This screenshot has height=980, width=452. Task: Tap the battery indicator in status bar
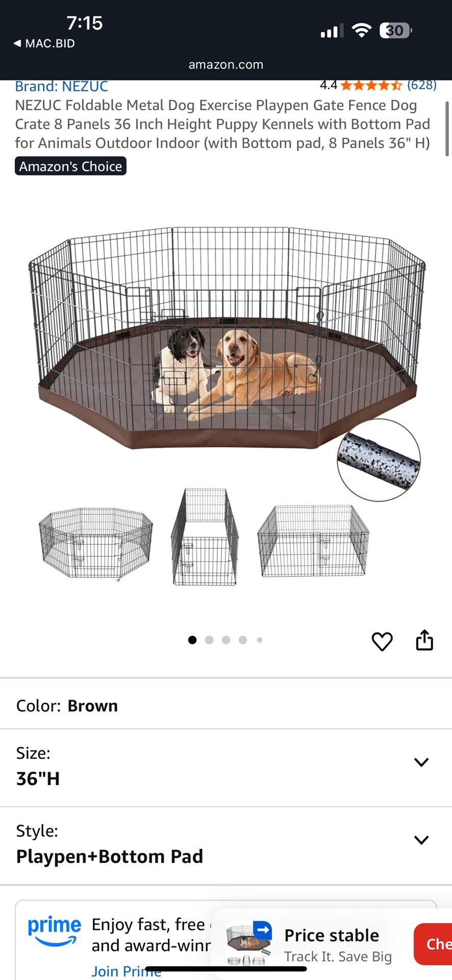click(x=395, y=31)
